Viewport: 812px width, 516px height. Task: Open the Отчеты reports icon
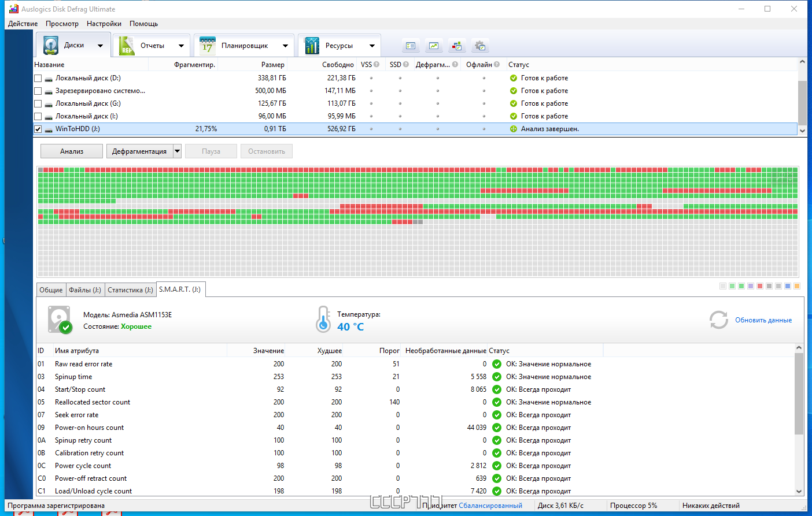tap(126, 45)
